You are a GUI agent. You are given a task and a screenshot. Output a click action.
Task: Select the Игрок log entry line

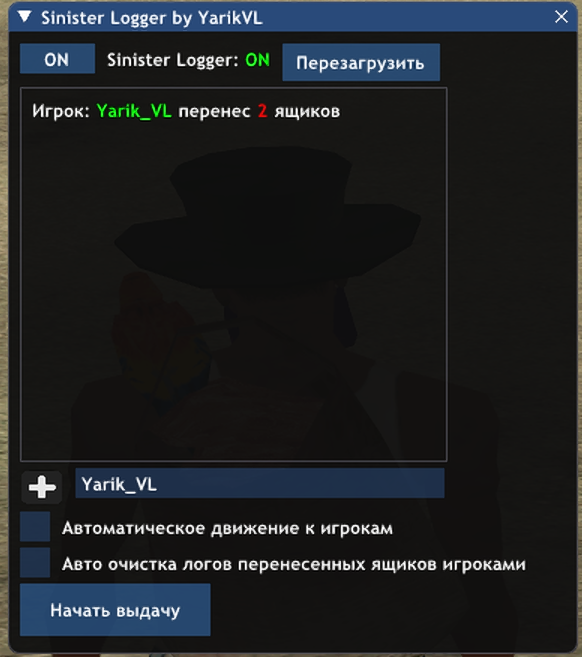[x=186, y=111]
